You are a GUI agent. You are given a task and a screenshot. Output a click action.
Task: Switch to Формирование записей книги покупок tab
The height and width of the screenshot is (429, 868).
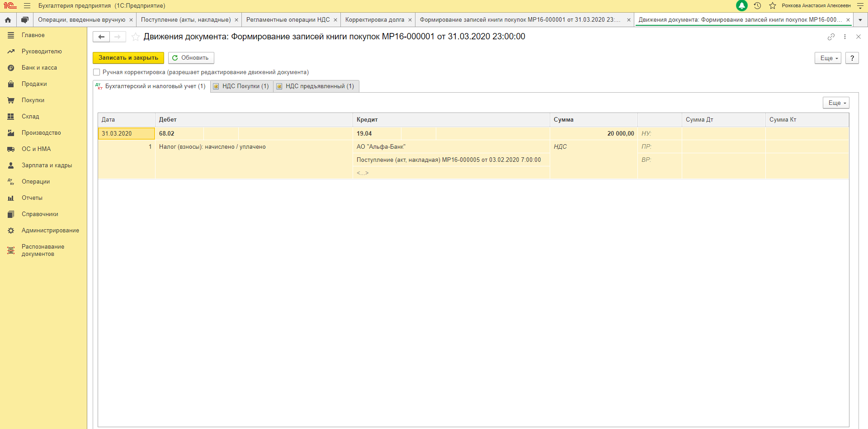(x=520, y=20)
